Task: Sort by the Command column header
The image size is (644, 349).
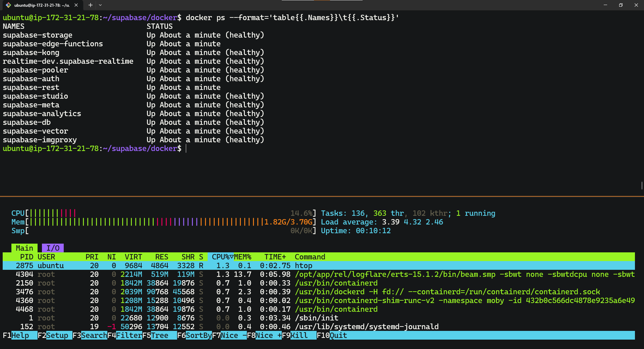Action: [x=310, y=257]
